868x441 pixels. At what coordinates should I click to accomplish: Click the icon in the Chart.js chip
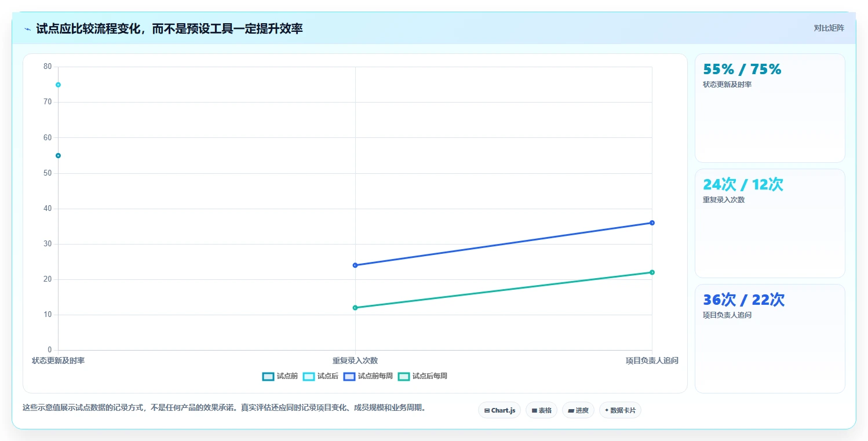487,410
